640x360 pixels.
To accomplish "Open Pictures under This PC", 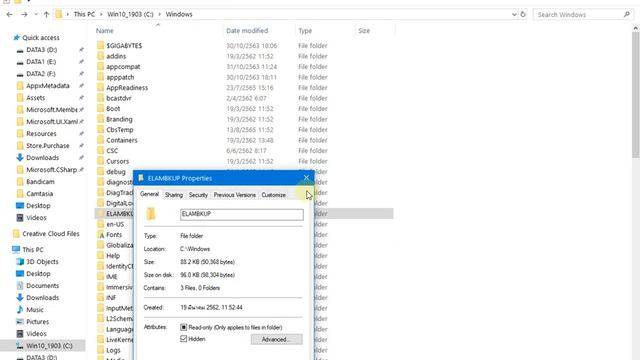I will point(38,322).
